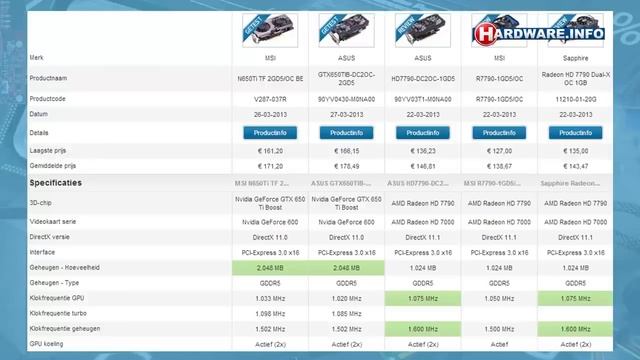
Task: Click the DirectX versie row label
Action: [x=49, y=237]
